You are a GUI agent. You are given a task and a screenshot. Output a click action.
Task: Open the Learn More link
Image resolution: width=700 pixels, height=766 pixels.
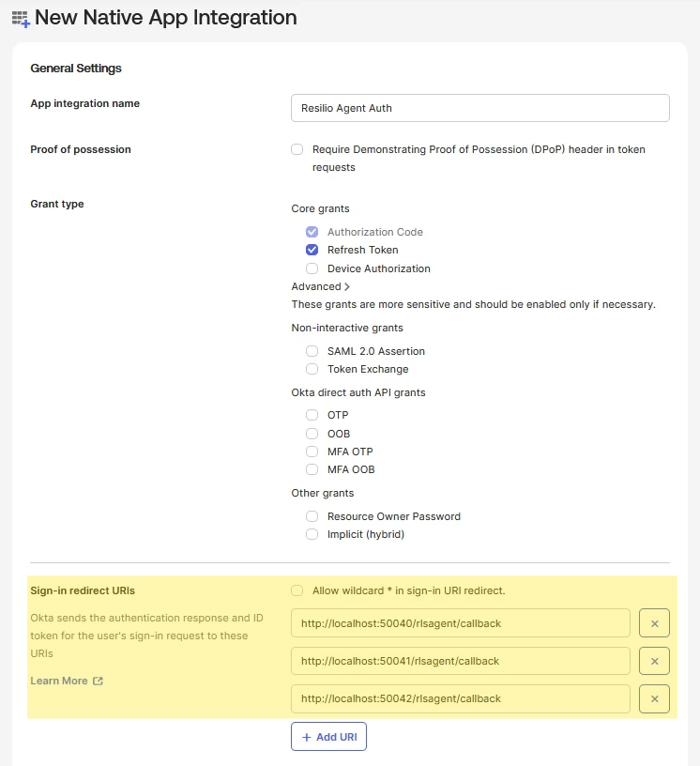click(58, 681)
